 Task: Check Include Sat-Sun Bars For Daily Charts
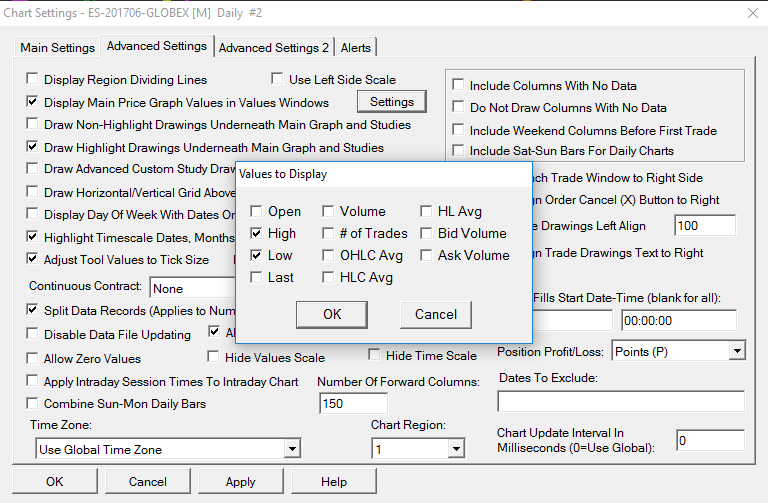pos(458,150)
